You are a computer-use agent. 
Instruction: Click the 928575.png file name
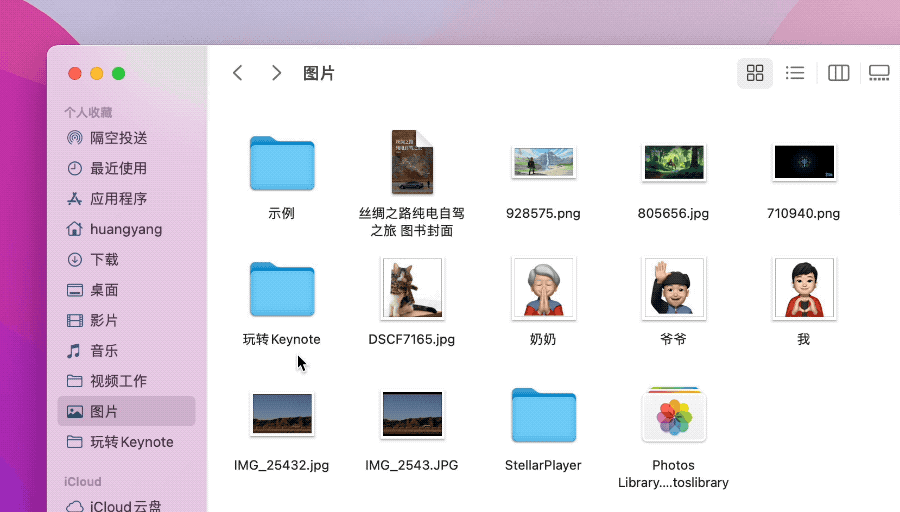[x=543, y=214]
